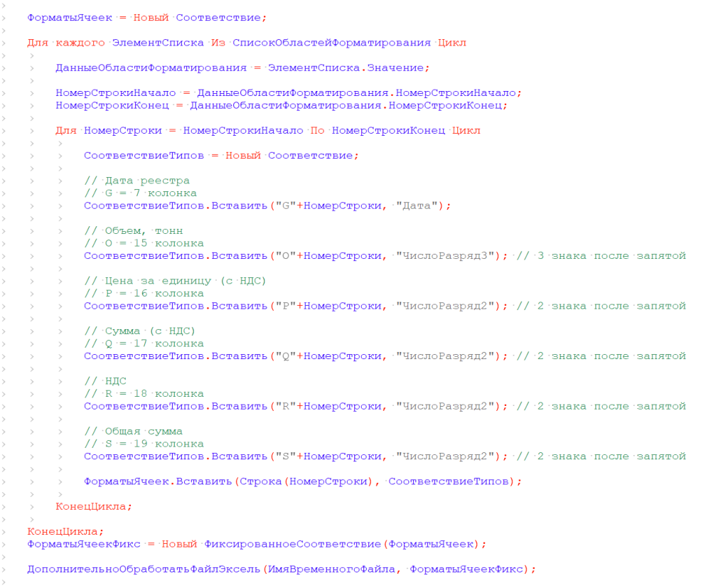
Task: Place cursor on the '// Дата реестра' comment
Action: click(x=136, y=181)
